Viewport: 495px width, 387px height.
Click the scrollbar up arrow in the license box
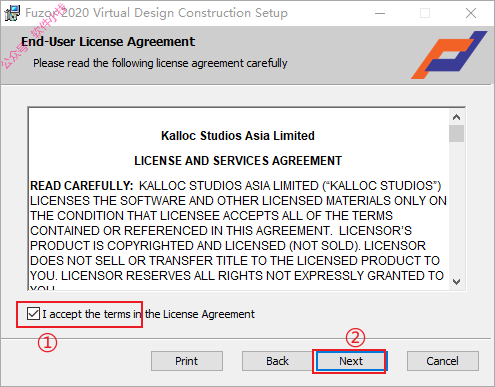coord(456,117)
